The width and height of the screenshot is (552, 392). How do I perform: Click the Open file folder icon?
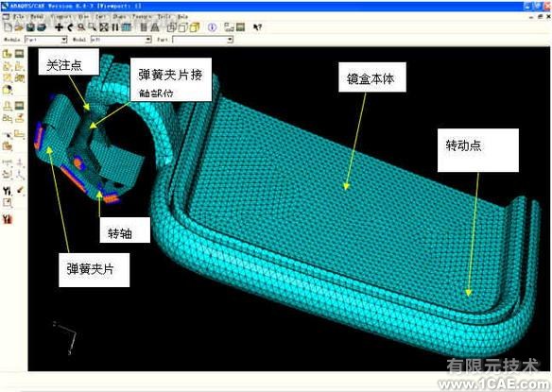pyautogui.click(x=19, y=27)
